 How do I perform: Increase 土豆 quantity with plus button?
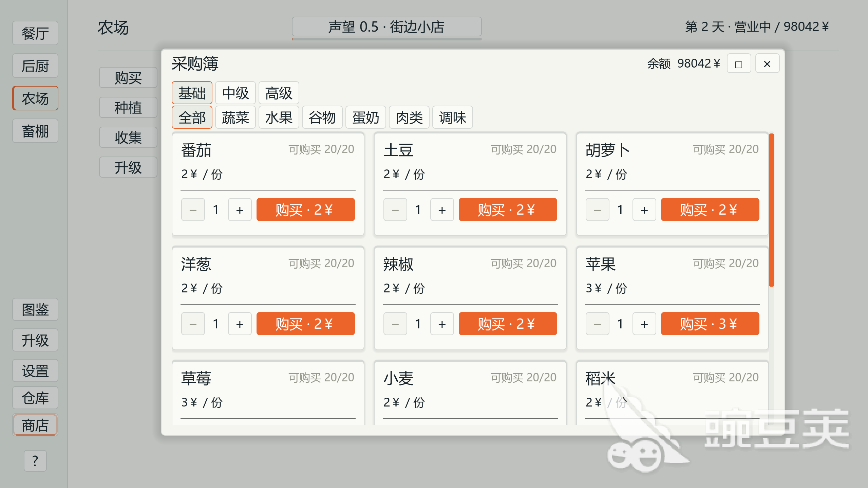pyautogui.click(x=442, y=210)
